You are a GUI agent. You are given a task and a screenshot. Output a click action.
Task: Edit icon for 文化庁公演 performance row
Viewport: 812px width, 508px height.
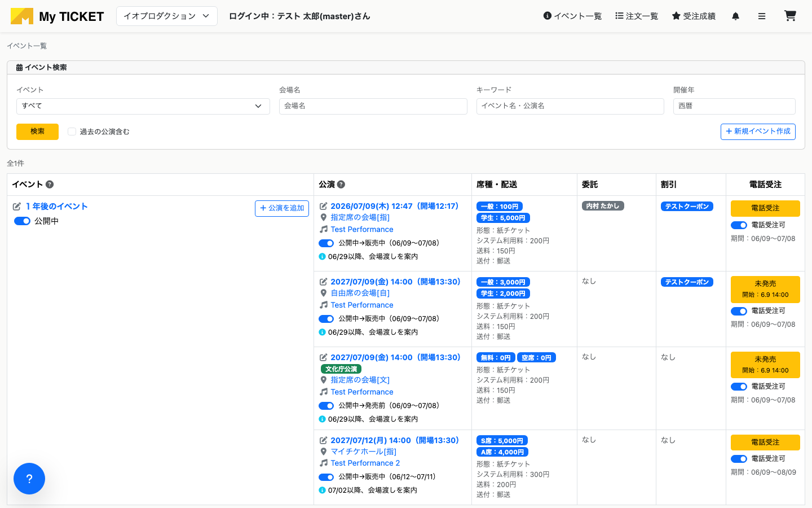point(324,358)
